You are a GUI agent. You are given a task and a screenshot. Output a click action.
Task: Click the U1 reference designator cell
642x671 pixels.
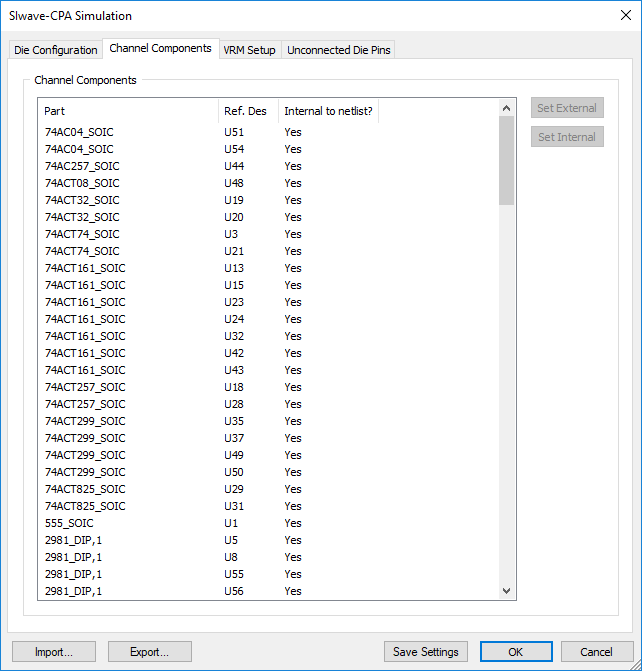231,523
